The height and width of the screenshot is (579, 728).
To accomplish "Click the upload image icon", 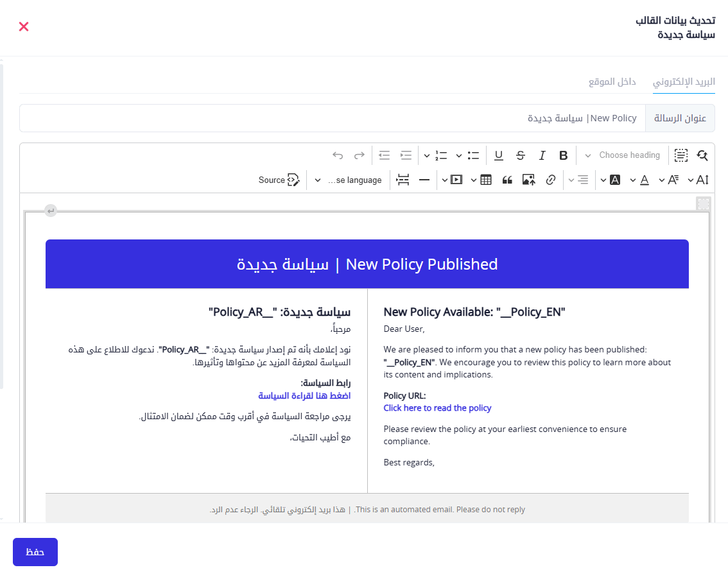I will (x=528, y=180).
